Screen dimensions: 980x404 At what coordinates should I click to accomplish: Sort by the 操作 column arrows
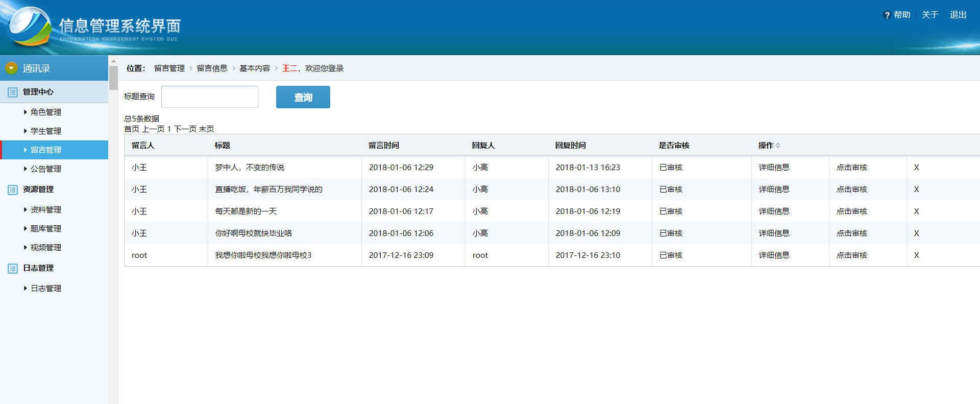tap(778, 146)
